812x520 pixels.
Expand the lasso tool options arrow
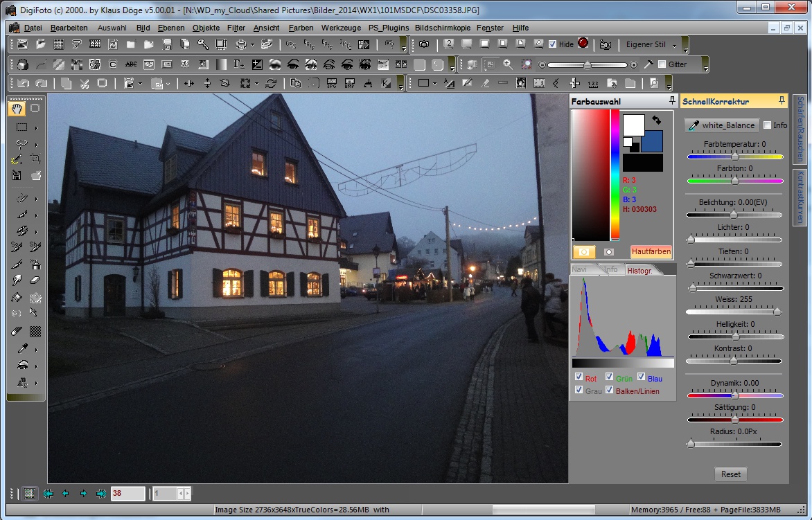37,144
